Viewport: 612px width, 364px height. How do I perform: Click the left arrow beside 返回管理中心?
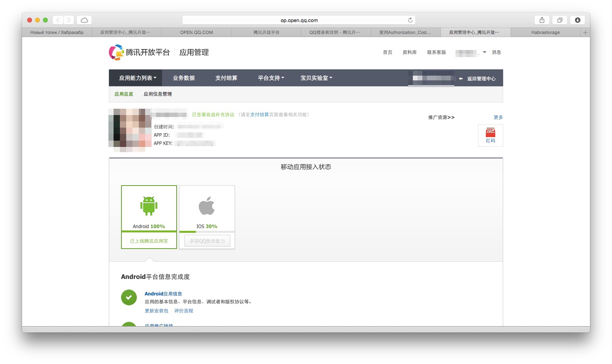pos(461,79)
